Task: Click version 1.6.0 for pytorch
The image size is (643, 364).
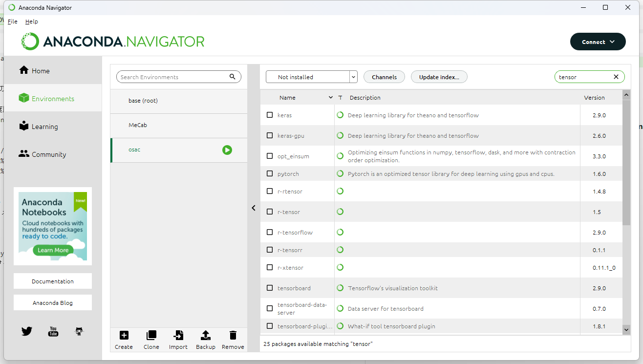Action: click(x=599, y=173)
